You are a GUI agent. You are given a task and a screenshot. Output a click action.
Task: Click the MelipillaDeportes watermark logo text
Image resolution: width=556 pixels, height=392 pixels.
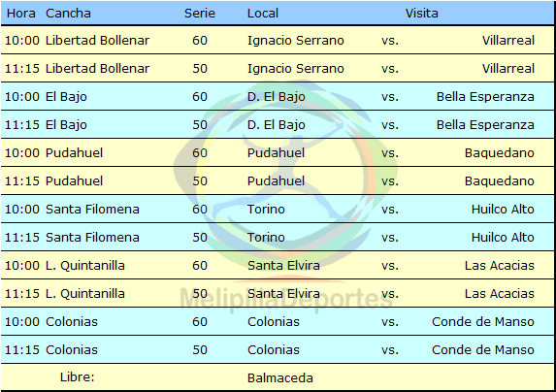click(x=286, y=299)
